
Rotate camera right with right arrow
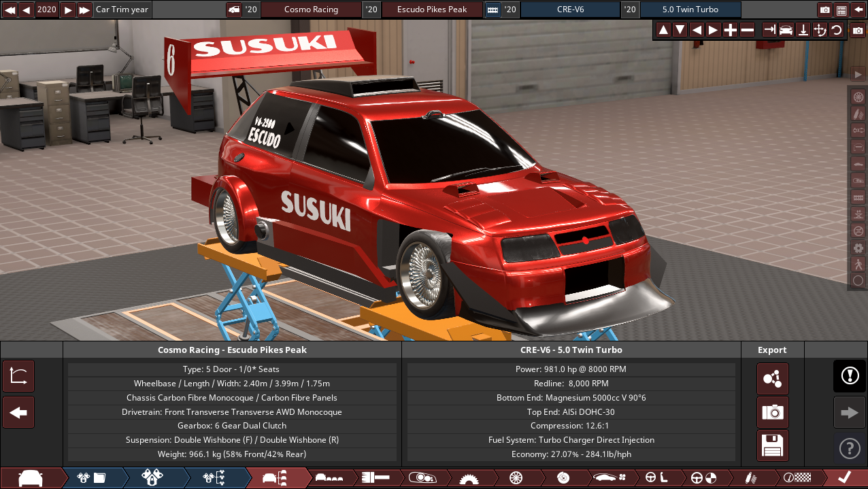[713, 30]
